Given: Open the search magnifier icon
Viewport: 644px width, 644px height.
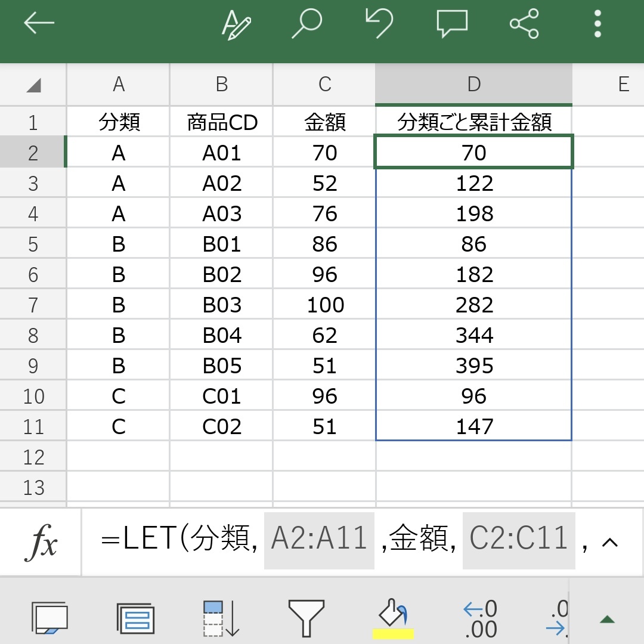Looking at the screenshot, I should pos(306,23).
